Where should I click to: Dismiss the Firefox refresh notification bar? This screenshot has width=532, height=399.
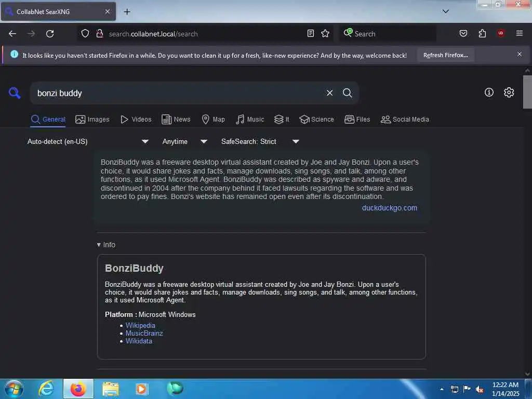point(520,54)
